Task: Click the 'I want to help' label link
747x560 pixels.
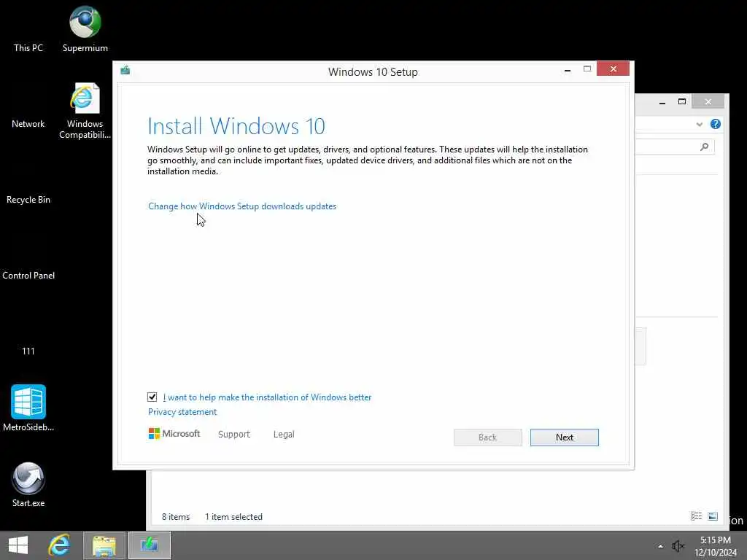Action: point(267,397)
